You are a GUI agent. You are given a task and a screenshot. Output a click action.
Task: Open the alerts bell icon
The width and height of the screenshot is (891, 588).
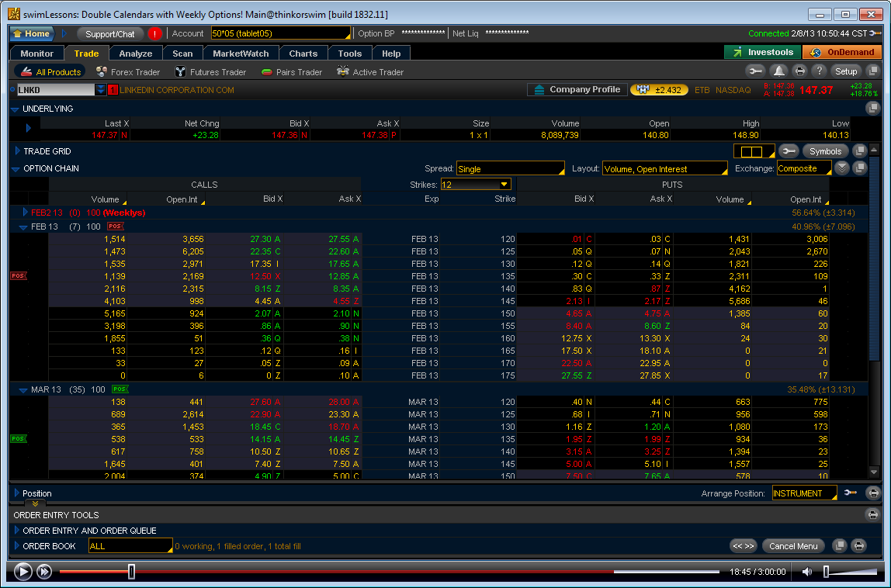click(x=779, y=71)
